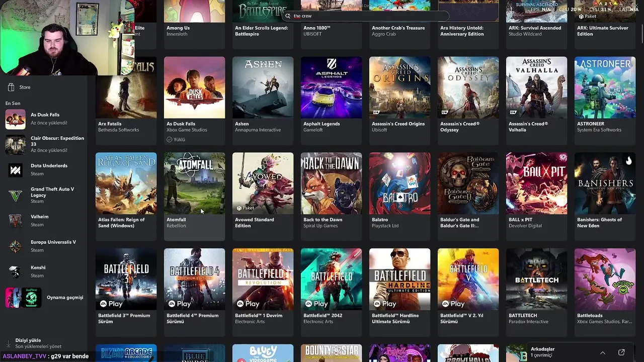Open the Balatro game cover
The height and width of the screenshot is (362, 644).
click(x=399, y=184)
